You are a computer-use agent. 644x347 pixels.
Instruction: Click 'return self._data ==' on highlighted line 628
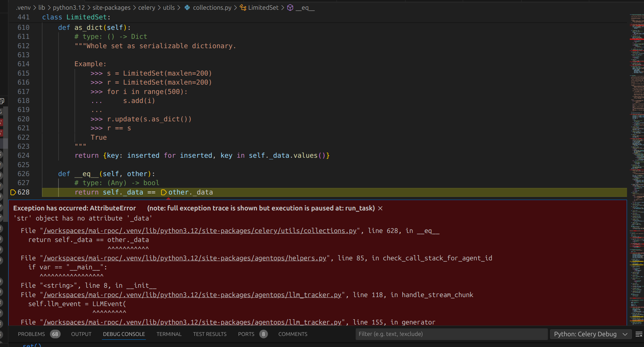pyautogui.click(x=115, y=192)
